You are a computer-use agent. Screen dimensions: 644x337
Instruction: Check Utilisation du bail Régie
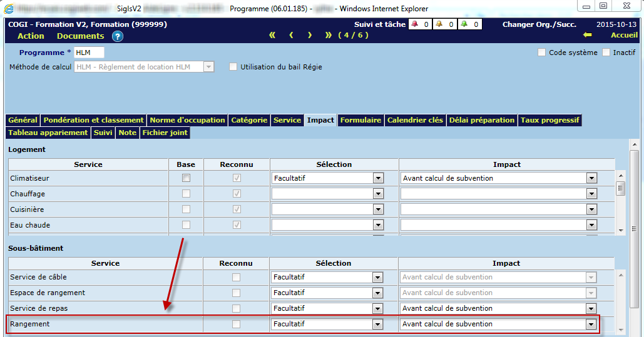(233, 66)
